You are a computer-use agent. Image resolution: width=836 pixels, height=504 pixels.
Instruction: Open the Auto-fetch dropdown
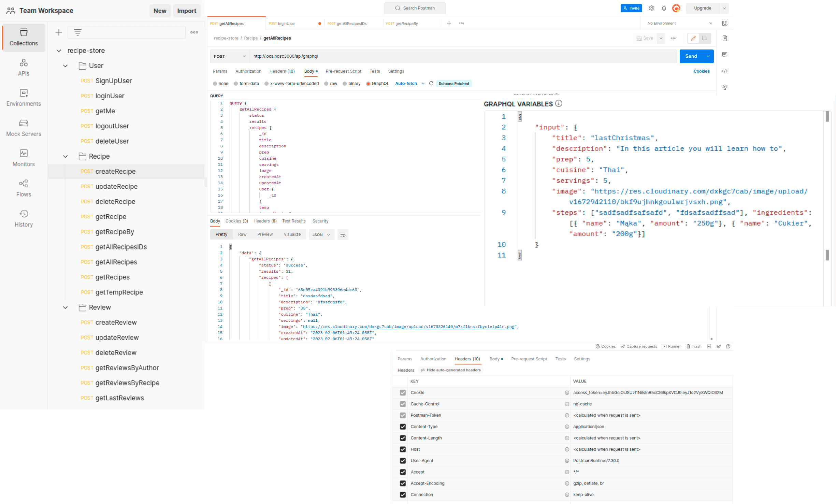coord(410,84)
